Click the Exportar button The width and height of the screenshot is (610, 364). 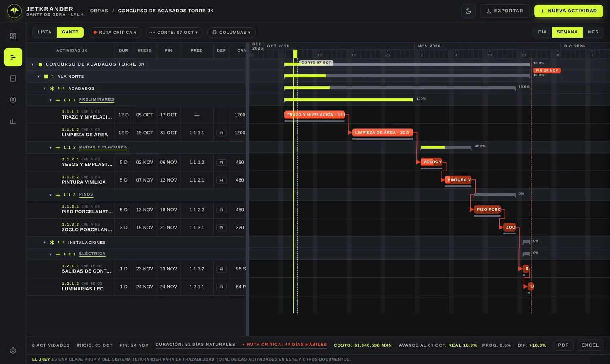pyautogui.click(x=505, y=11)
